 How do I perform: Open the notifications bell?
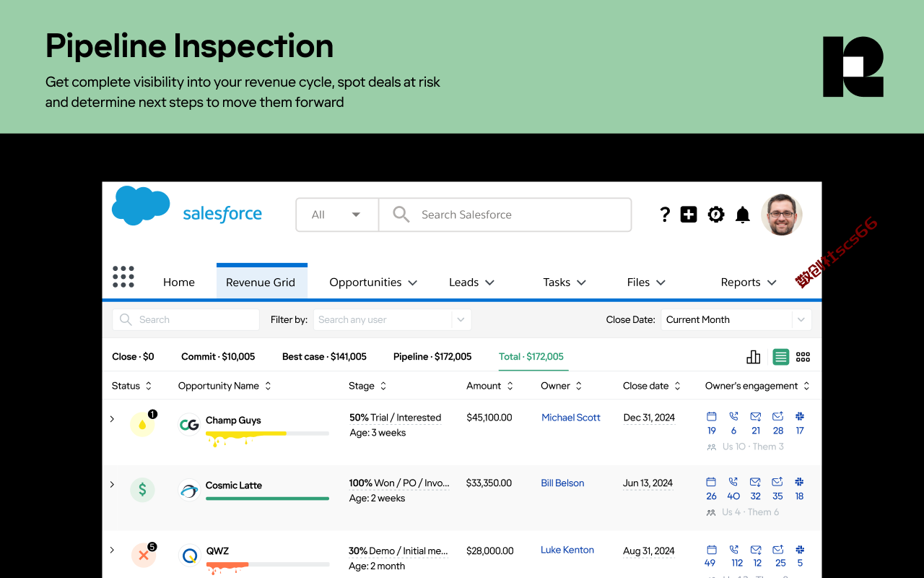tap(743, 215)
